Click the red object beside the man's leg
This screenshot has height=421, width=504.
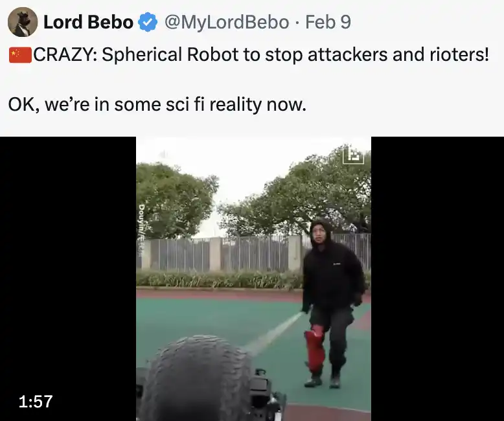tap(315, 348)
